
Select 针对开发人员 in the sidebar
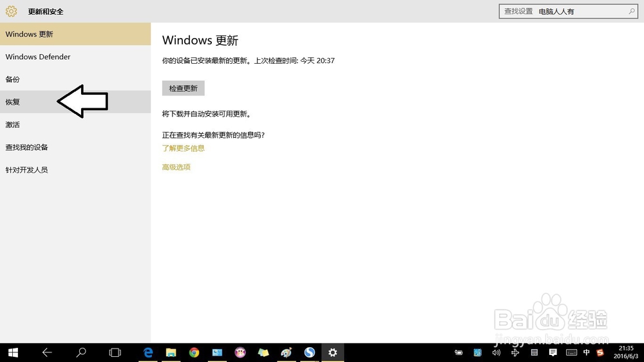[x=75, y=169]
